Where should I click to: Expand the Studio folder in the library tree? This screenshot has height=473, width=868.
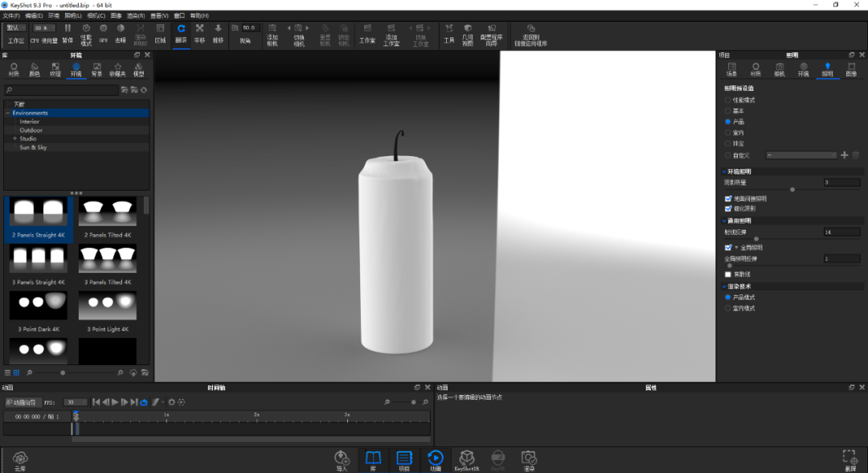15,139
